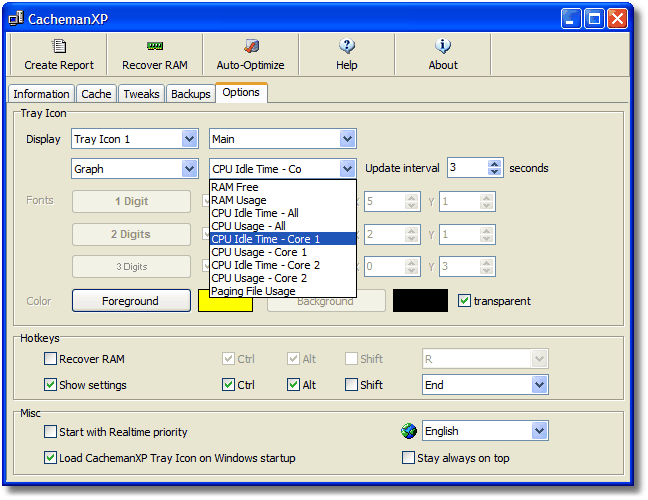Click the Recover RAM toolbar label

(x=155, y=65)
